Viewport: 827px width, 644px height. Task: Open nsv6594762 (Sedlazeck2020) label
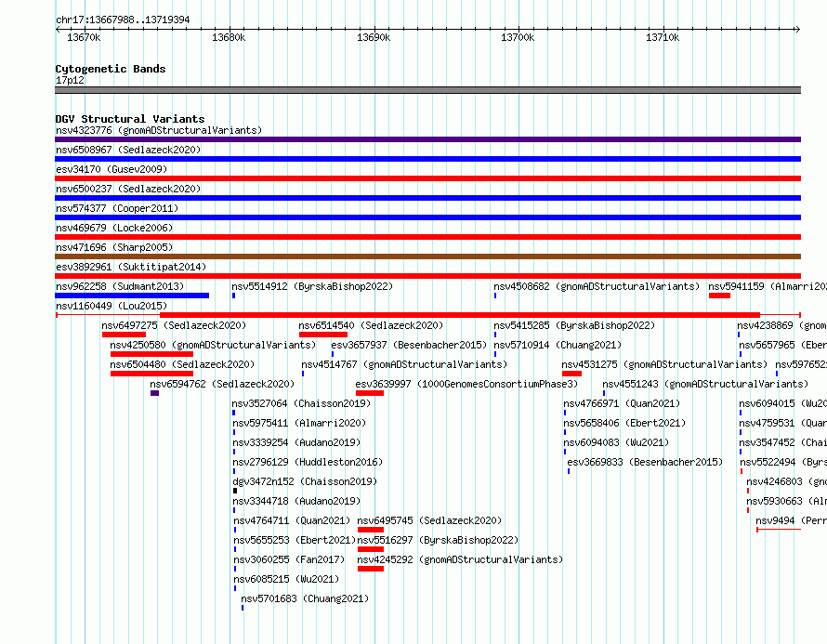(x=222, y=384)
